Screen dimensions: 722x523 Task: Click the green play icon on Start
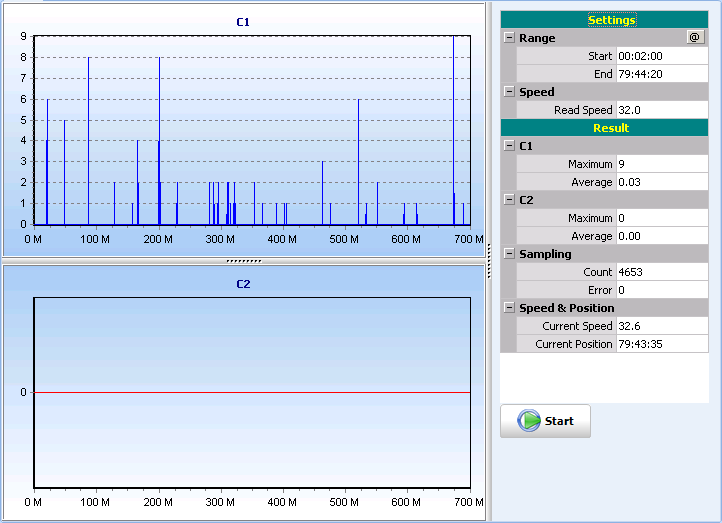[529, 421]
